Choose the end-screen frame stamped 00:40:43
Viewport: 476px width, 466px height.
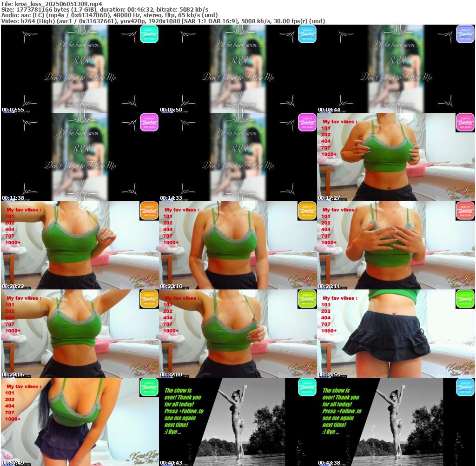tap(238, 422)
